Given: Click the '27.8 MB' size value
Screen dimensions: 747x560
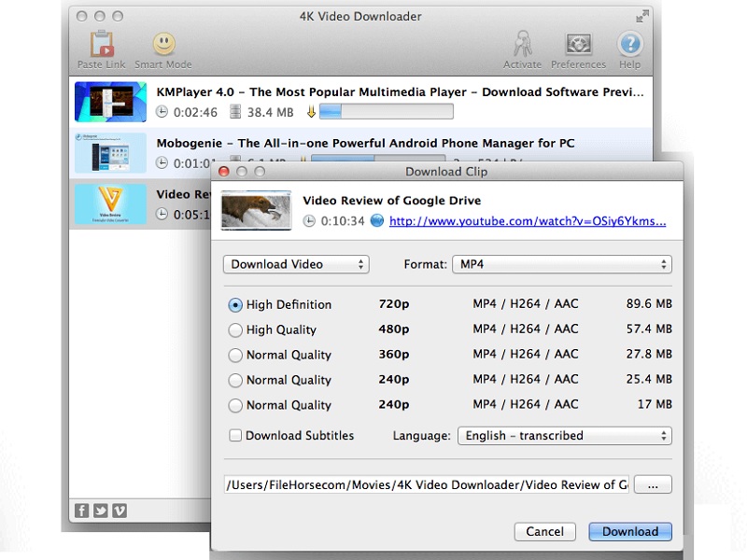Looking at the screenshot, I should (x=649, y=355).
